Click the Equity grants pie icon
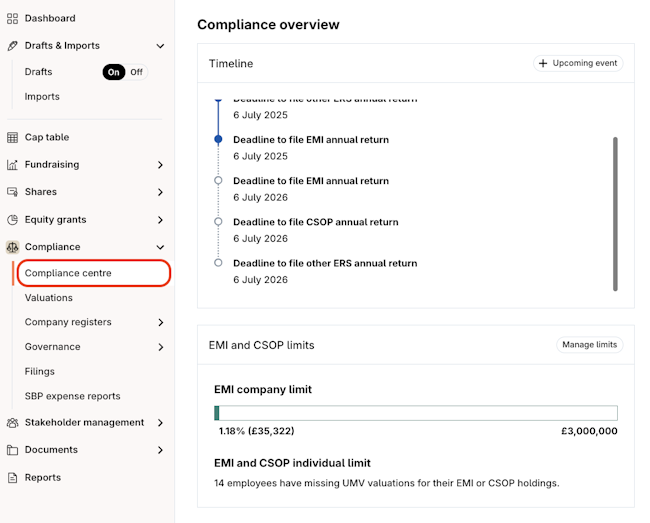 coord(13,220)
